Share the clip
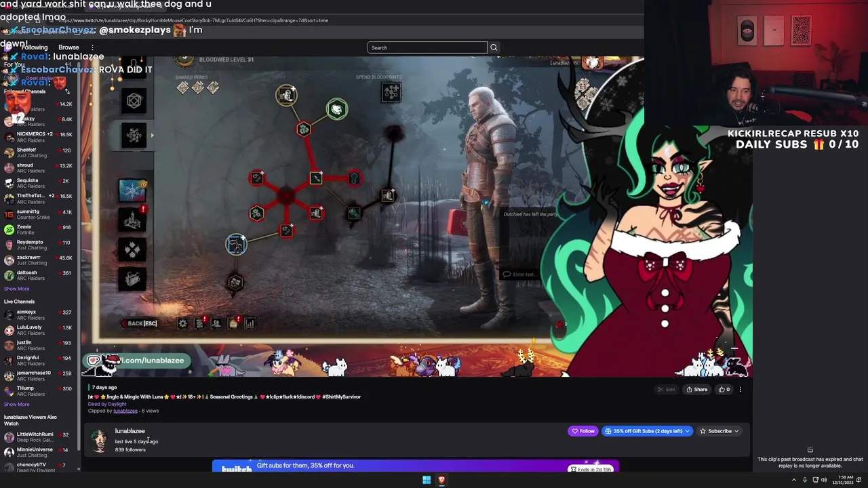This screenshot has height=488, width=868. [696, 390]
